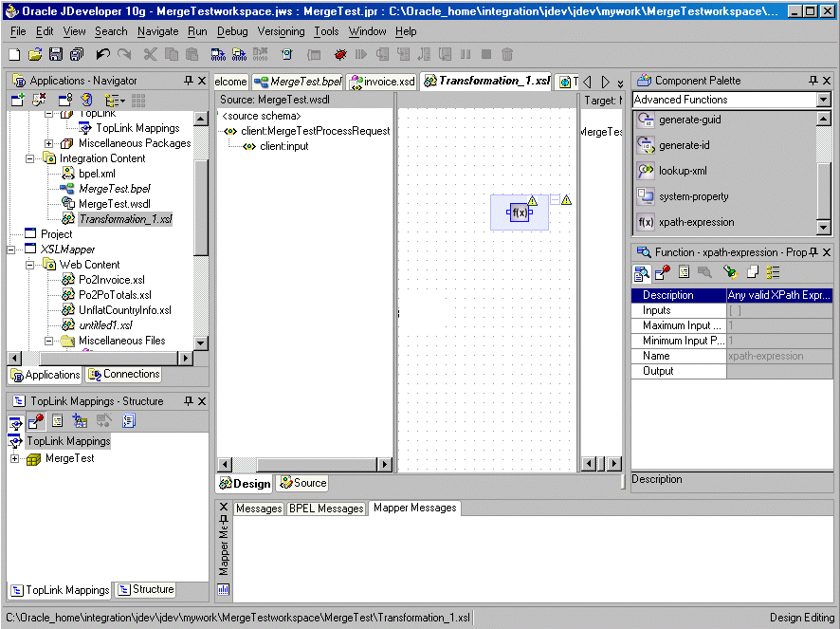Click the Component Palette scroll down arrow

coord(823,228)
